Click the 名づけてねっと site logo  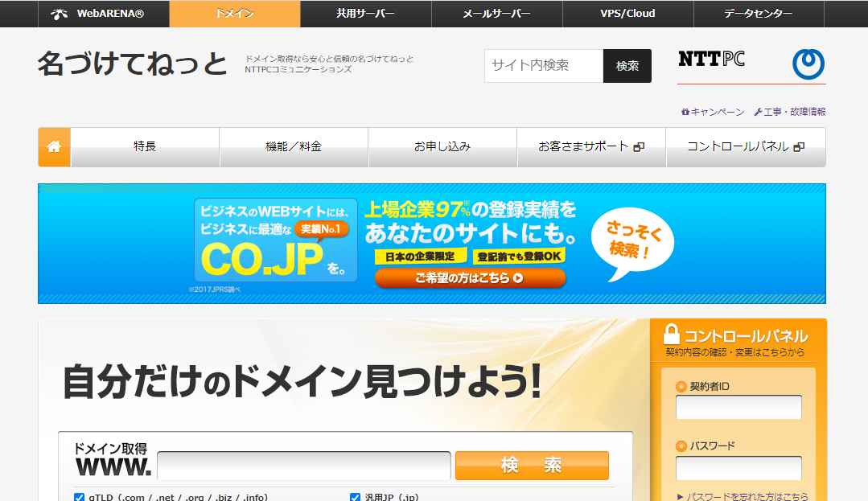pos(132,64)
